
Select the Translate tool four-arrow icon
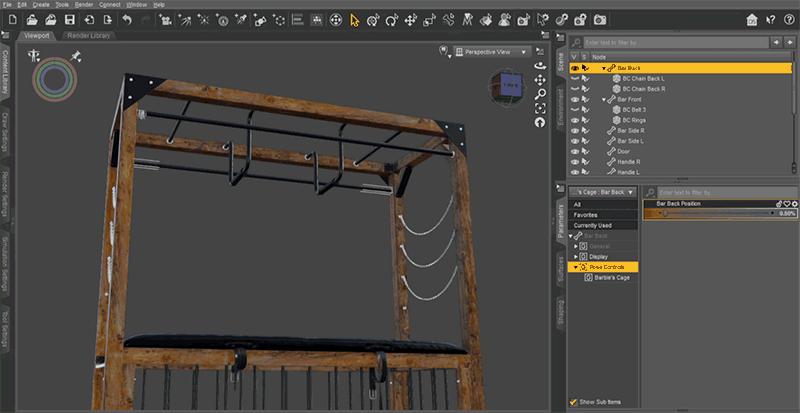(x=411, y=20)
